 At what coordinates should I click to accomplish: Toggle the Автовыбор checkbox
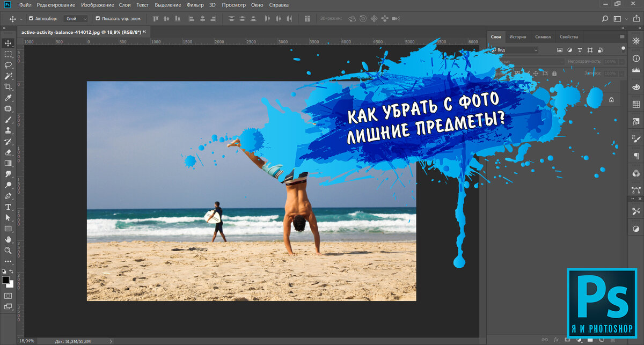(31, 18)
